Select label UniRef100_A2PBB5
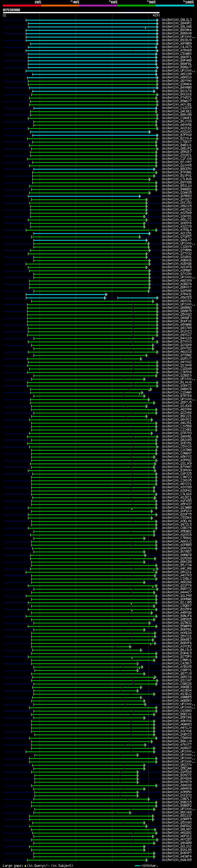197x868 pixels. point(177,545)
